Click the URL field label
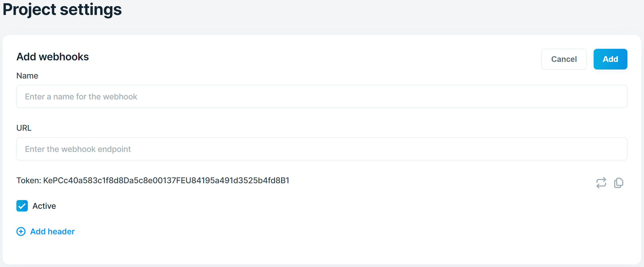The height and width of the screenshot is (267, 644). click(x=24, y=128)
